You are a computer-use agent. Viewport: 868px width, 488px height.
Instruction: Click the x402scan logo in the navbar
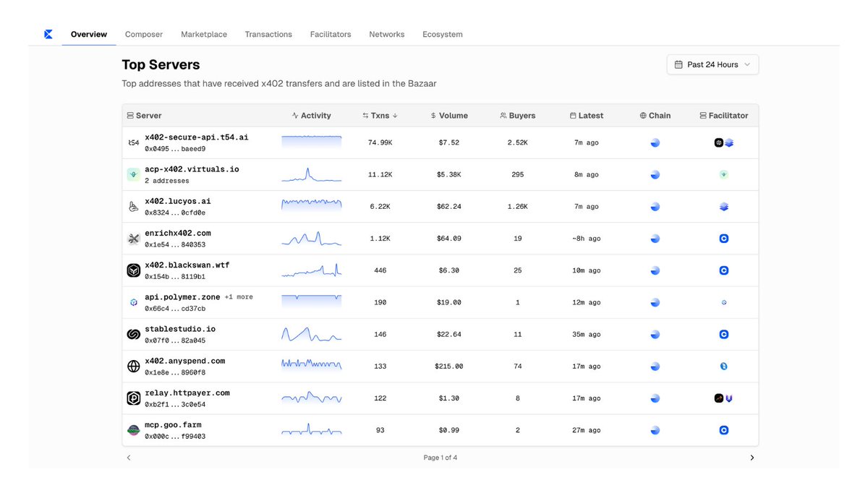(x=48, y=33)
